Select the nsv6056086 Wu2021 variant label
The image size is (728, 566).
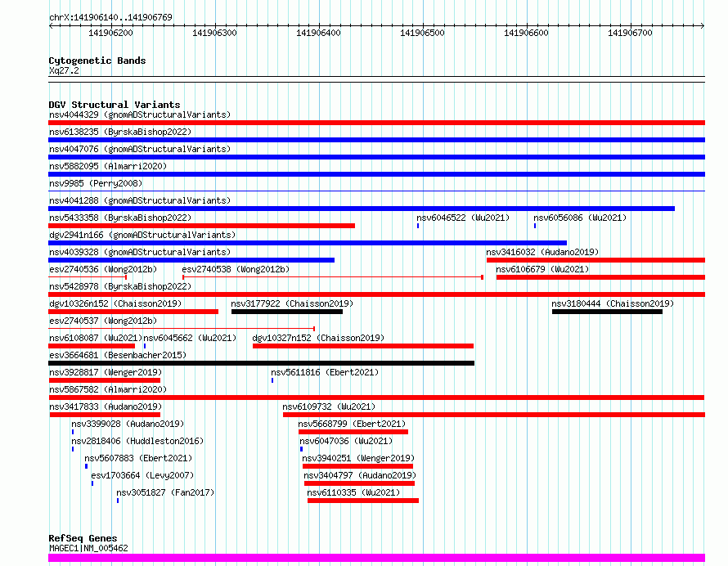580,218
